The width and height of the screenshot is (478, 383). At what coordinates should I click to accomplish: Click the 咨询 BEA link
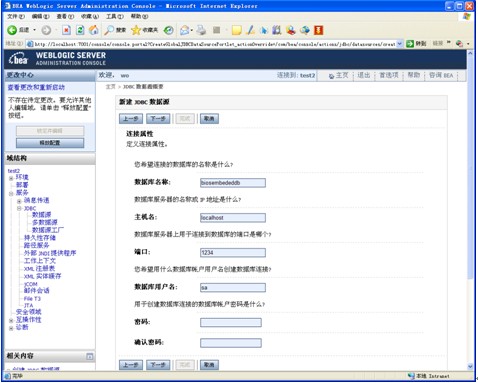441,75
